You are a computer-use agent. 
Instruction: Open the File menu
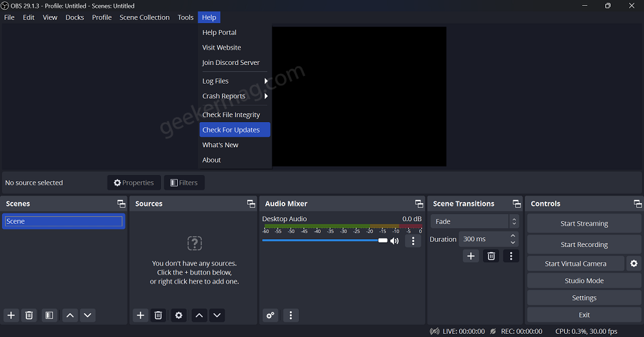[x=10, y=17]
